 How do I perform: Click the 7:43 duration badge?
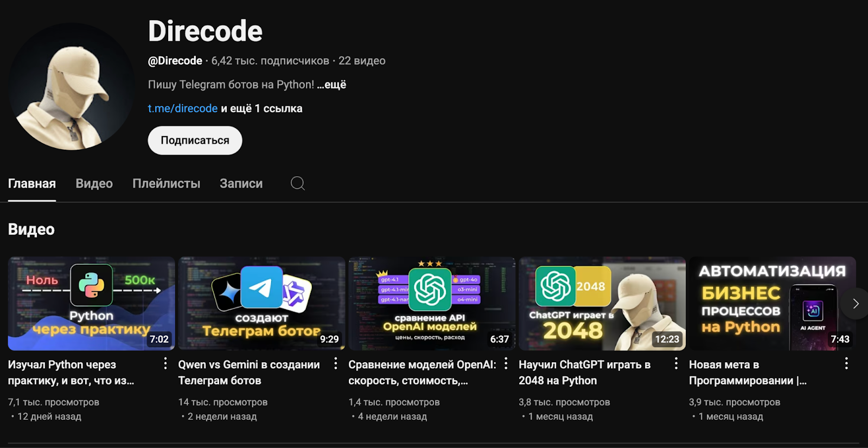pyautogui.click(x=840, y=339)
